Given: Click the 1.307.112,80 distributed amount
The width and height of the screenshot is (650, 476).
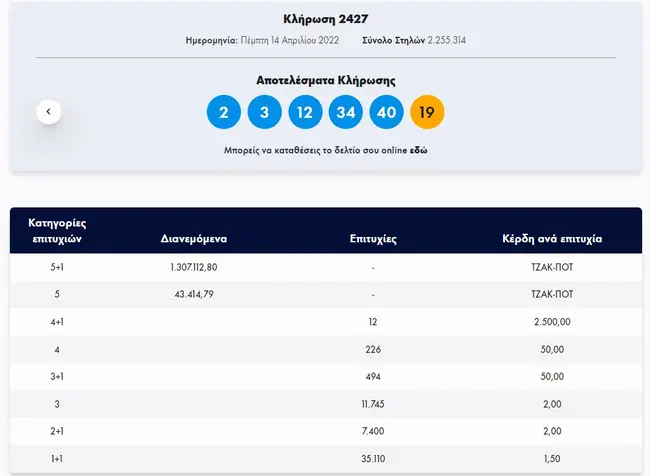Looking at the screenshot, I should tap(194, 268).
